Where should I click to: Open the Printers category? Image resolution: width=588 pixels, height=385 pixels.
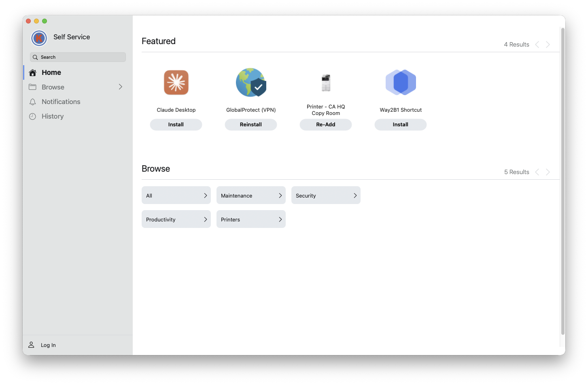(x=251, y=219)
